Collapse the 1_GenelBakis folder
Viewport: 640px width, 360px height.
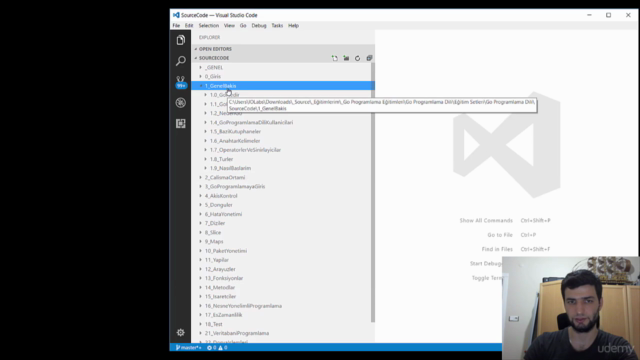coord(283,86)
